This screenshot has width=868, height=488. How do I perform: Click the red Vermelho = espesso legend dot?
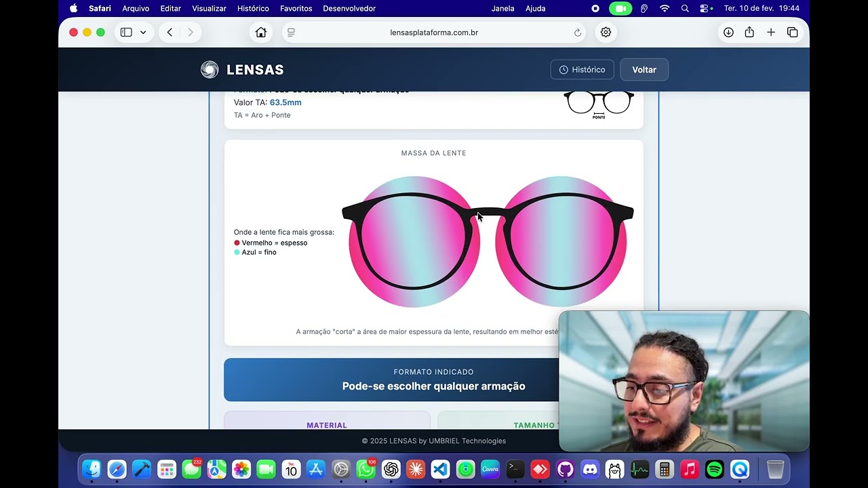point(237,243)
